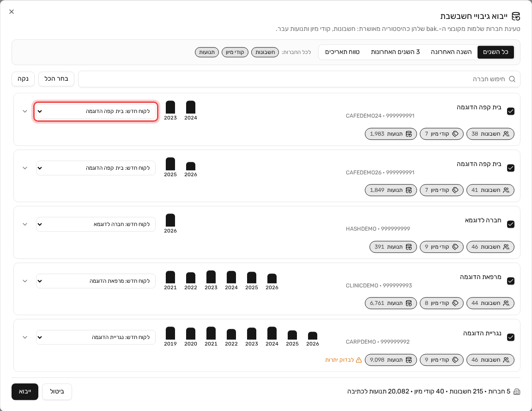Deselect the חברה לדוגמא checkbox

coord(511,224)
